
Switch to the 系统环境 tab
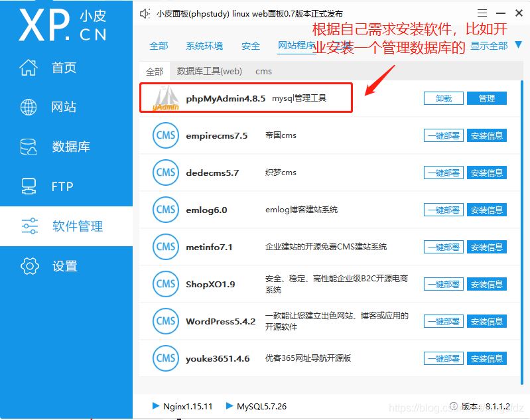tap(204, 46)
